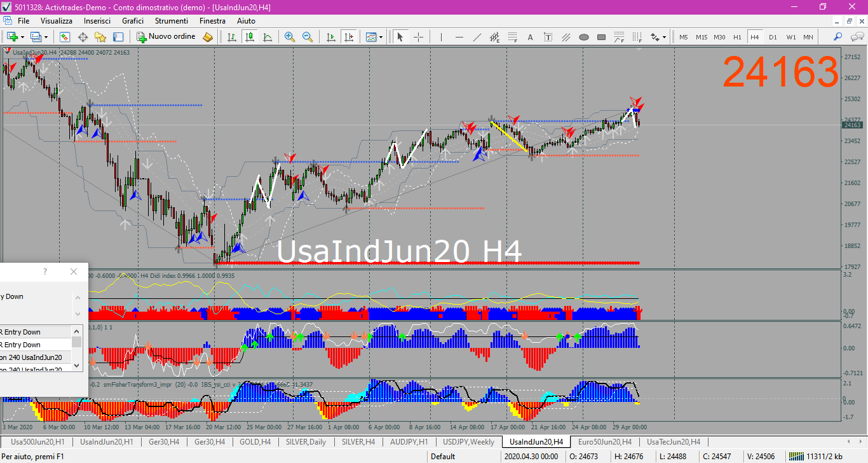Open the File menu
This screenshot has width=868, height=463.
tap(24, 21)
